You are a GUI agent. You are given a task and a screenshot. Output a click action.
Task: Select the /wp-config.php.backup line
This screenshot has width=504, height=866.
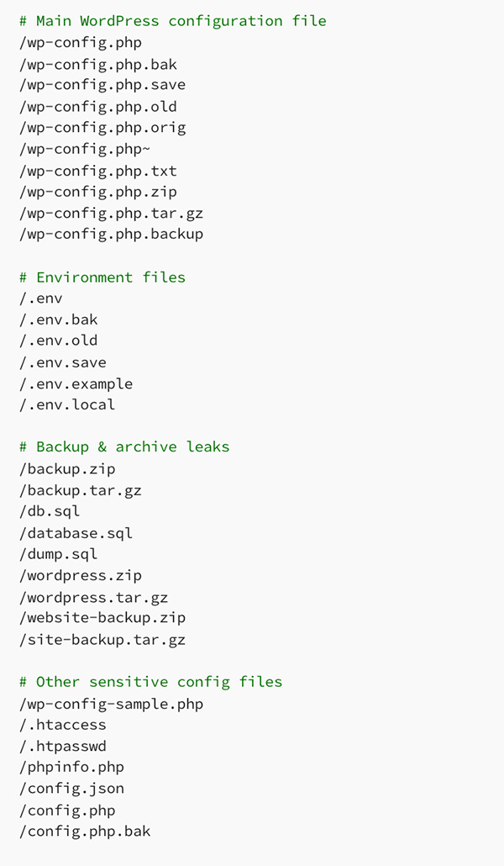tap(111, 234)
